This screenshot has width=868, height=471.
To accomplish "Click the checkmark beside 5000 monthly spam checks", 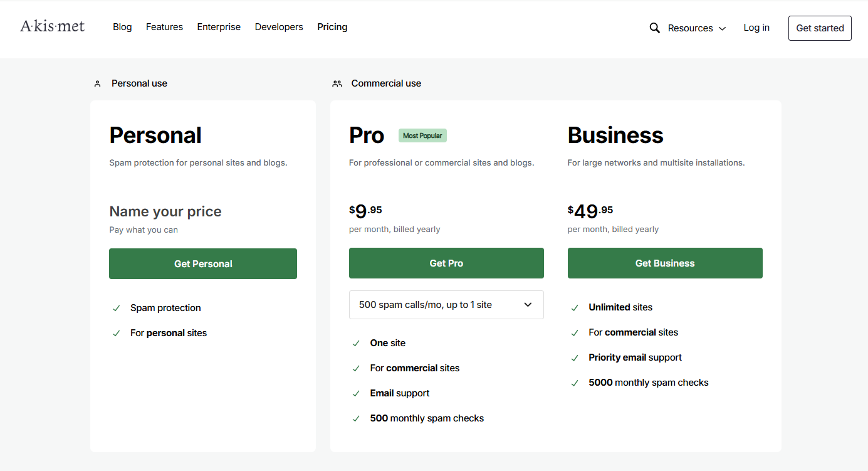I will (x=575, y=383).
